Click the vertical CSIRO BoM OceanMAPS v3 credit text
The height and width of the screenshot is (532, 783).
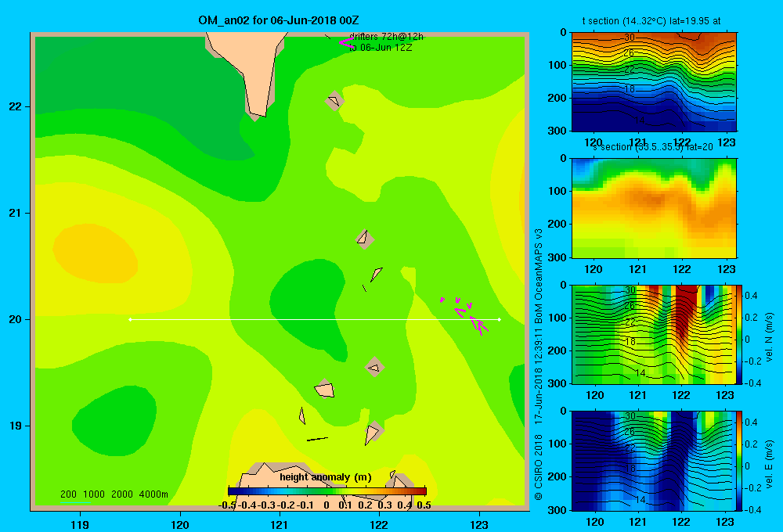[x=538, y=365]
